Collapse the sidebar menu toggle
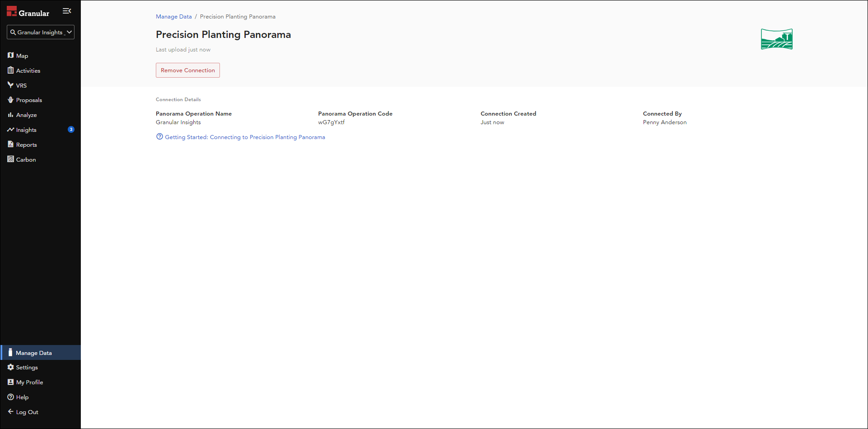Viewport: 868px width, 429px height. pos(67,11)
